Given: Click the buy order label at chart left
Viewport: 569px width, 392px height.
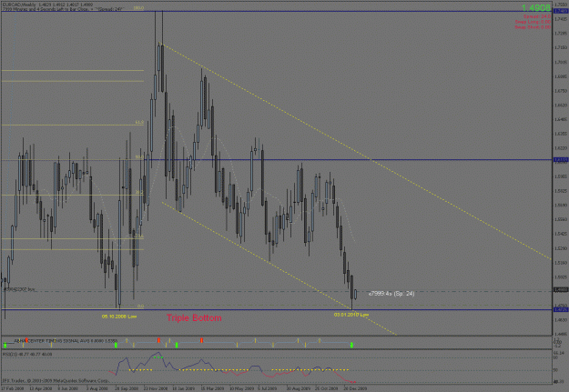Looking at the screenshot, I should click(x=19, y=289).
